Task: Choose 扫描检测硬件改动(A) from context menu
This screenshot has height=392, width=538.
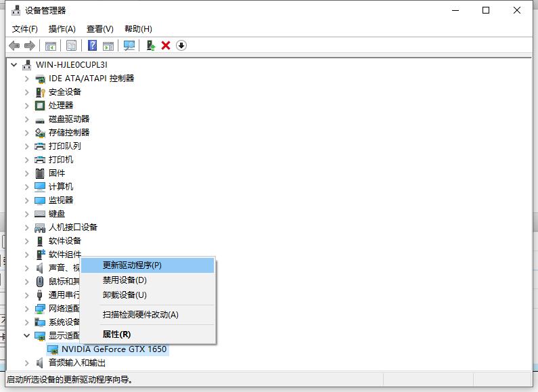Action: pos(148,315)
